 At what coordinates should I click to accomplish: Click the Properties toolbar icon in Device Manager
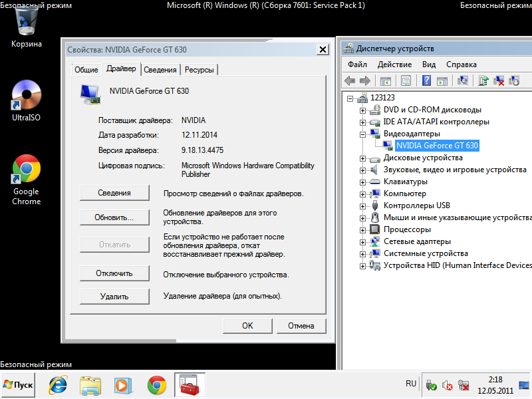coord(405,80)
